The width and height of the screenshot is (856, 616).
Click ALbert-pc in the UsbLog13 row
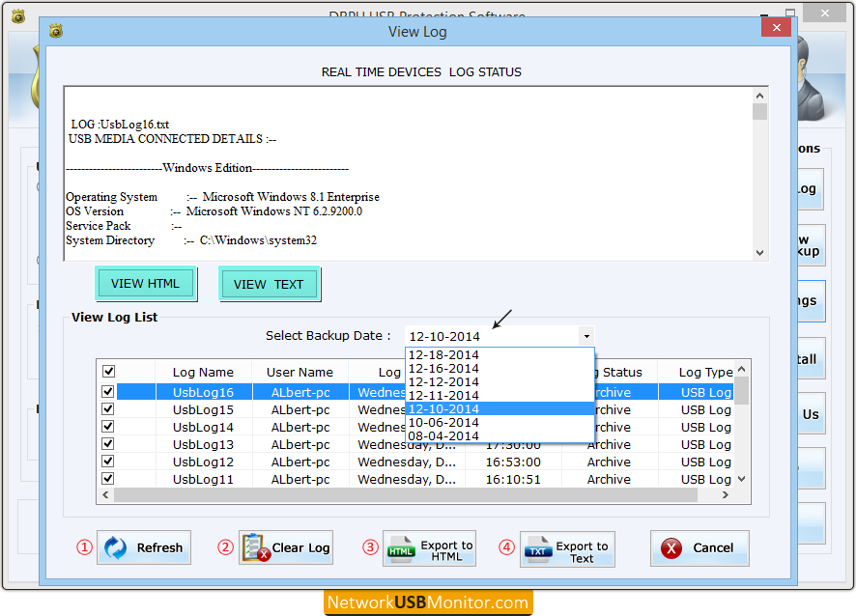tap(300, 445)
